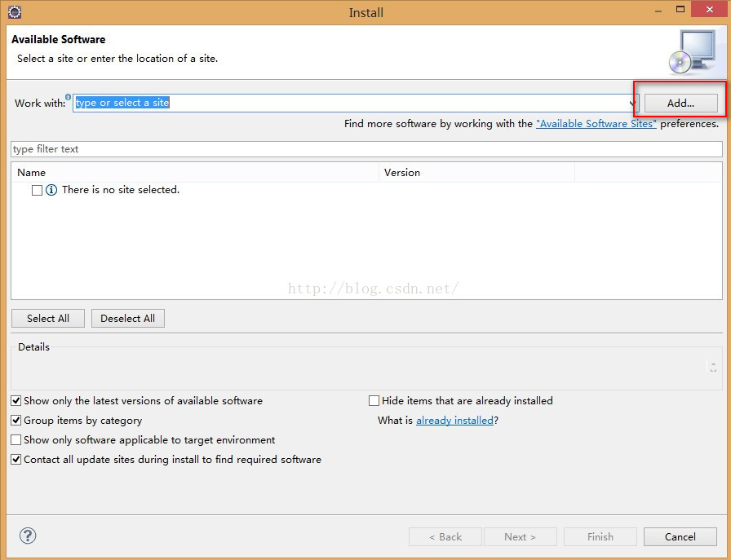
Task: Click the Eclipse icon in the title bar
Action: tap(15, 12)
